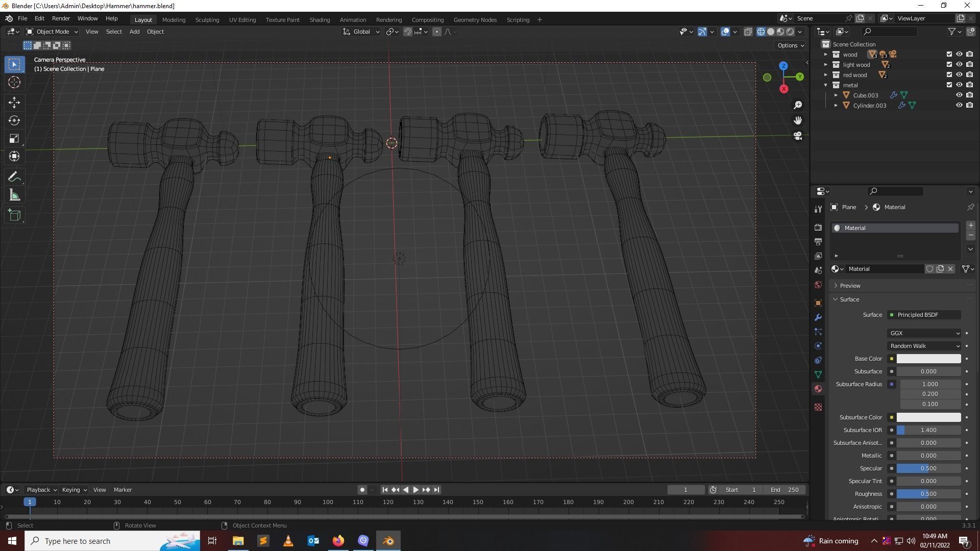Expand the wood collection tree
The height and width of the screenshot is (551, 980).
[x=826, y=55]
